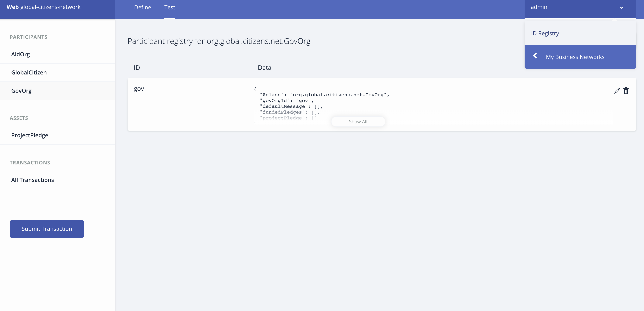Click the trash delete icon for gov

(626, 91)
